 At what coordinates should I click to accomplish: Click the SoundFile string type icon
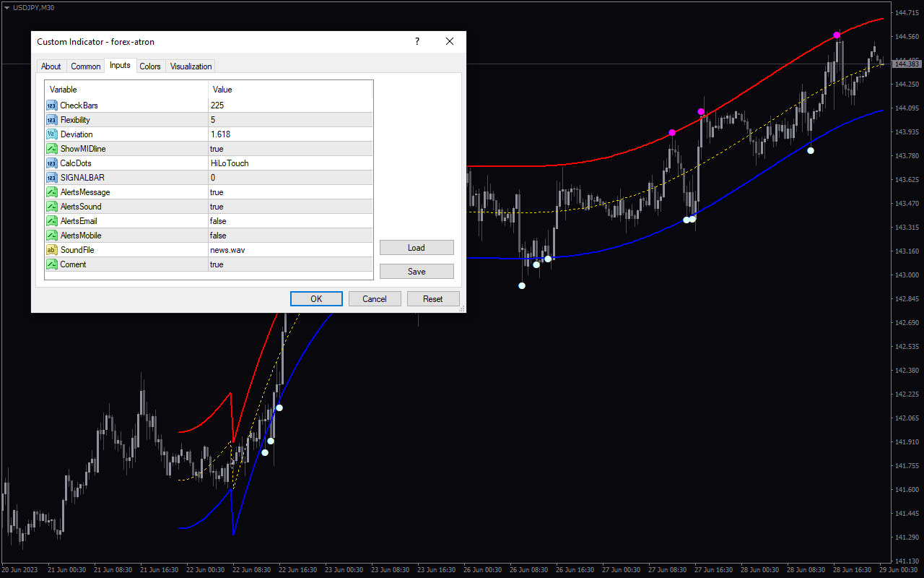point(52,250)
